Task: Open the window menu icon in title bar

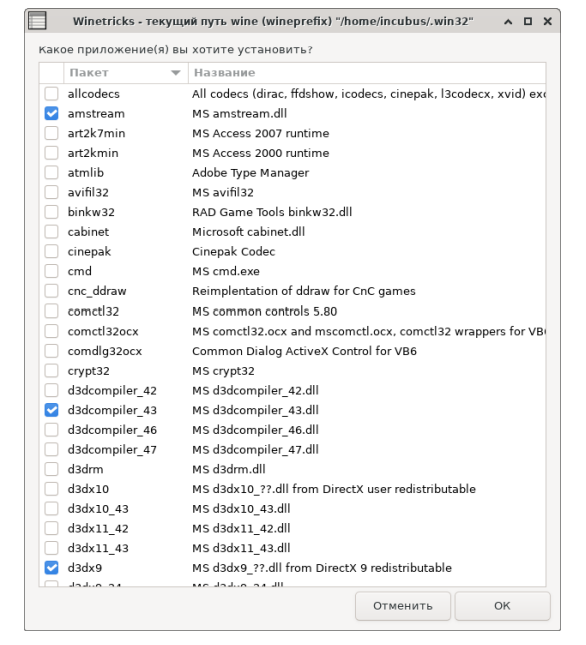Action: [37, 21]
